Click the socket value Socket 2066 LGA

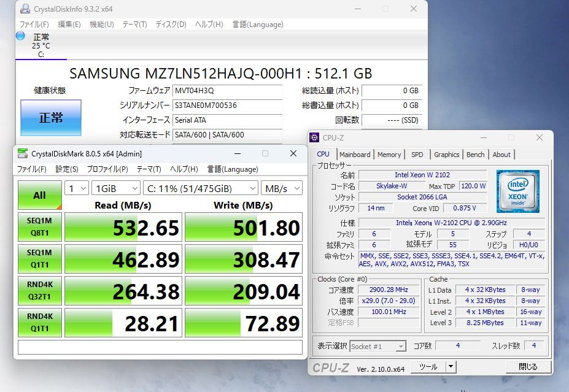pyautogui.click(x=422, y=197)
